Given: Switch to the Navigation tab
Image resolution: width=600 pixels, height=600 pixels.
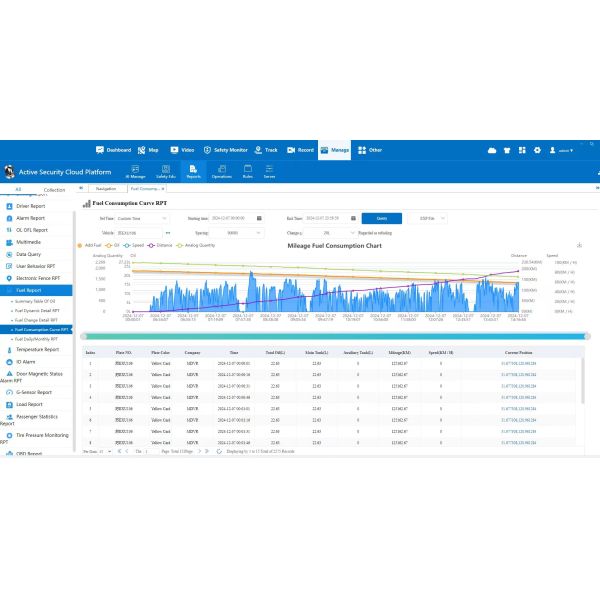Looking at the screenshot, I should (x=106, y=188).
